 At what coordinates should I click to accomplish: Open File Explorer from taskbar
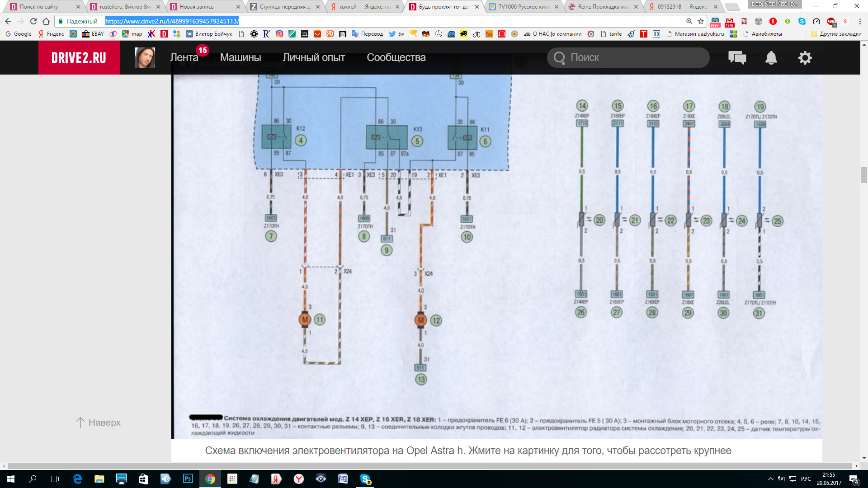pos(99,479)
